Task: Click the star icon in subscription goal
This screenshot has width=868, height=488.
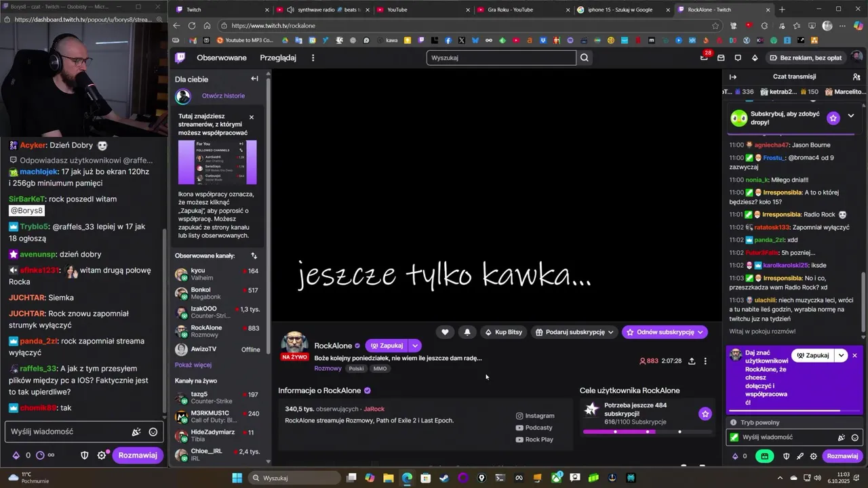Action: [x=705, y=413]
